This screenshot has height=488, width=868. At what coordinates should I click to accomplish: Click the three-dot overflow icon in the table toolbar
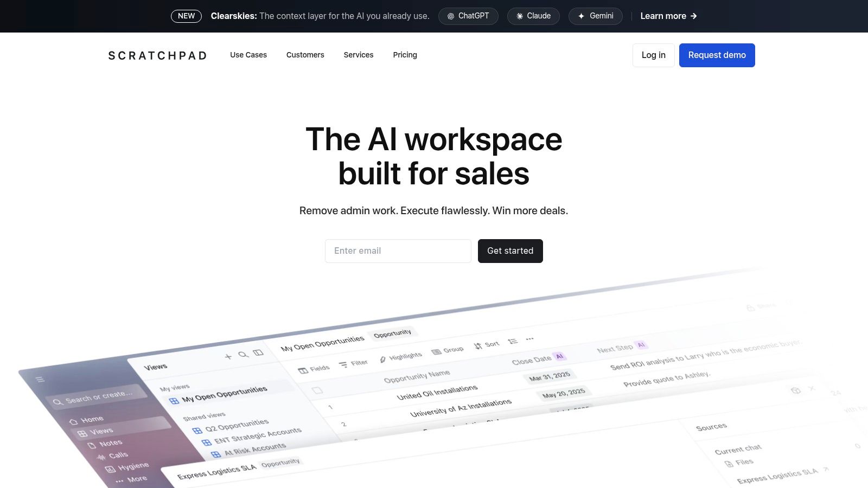[530, 339]
